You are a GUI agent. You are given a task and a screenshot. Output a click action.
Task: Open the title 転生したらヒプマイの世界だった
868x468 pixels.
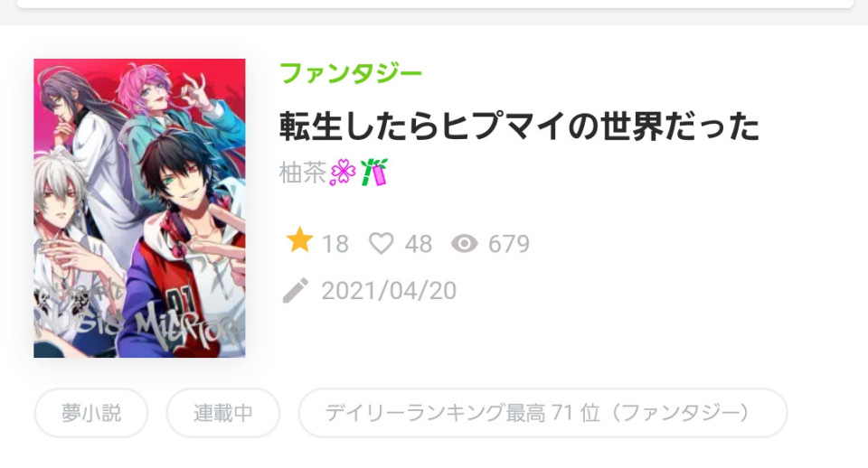pyautogui.click(x=519, y=126)
